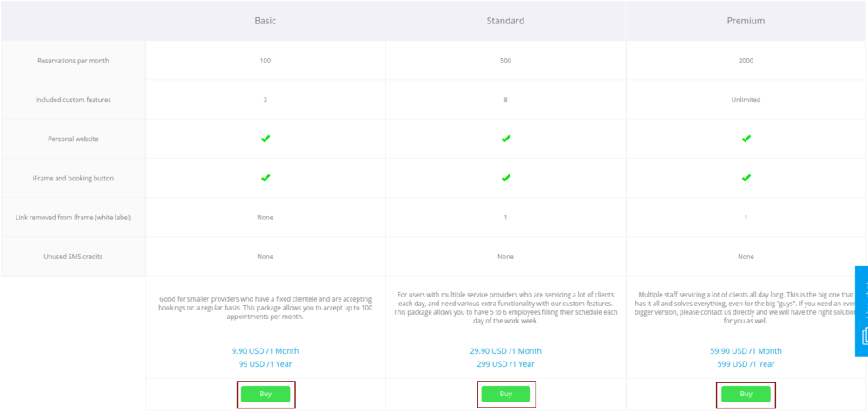The image size is (868, 418).
Task: Click Basic Personal website green checkmark
Action: tap(266, 139)
